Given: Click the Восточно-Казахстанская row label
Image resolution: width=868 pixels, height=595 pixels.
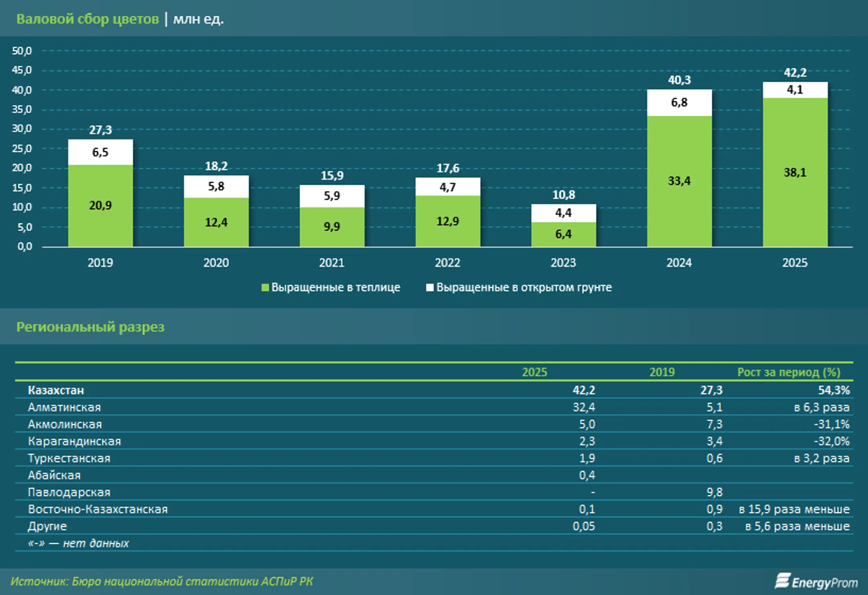Looking at the screenshot, I should (x=98, y=509).
